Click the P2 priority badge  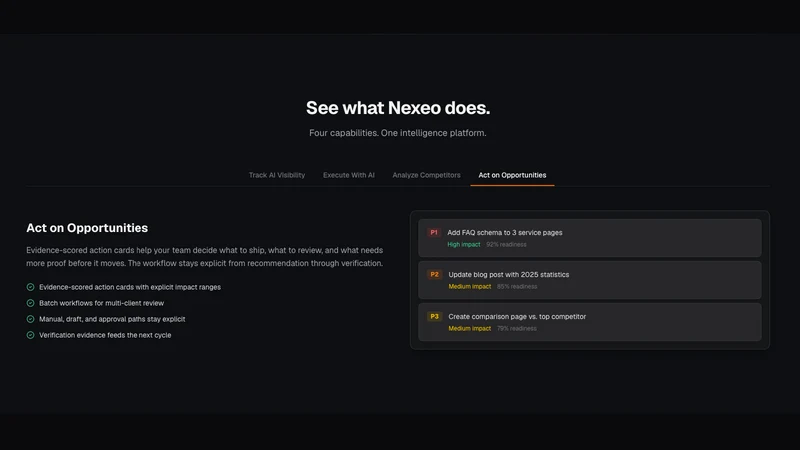pyautogui.click(x=434, y=274)
